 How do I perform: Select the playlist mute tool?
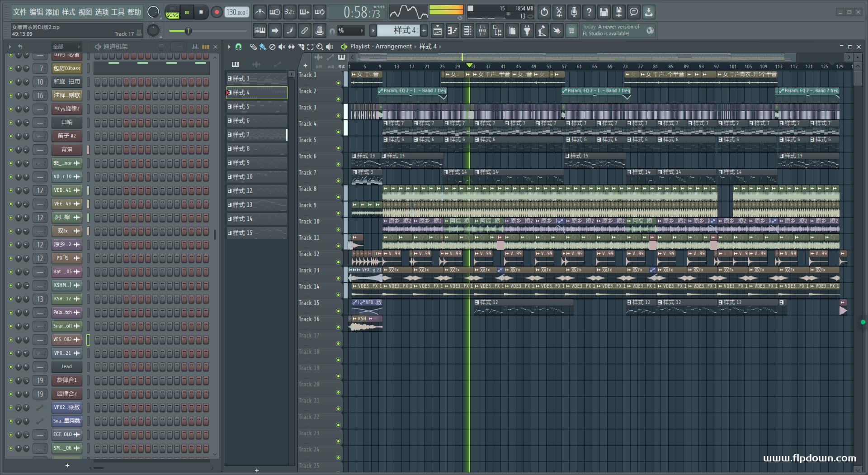(x=282, y=47)
